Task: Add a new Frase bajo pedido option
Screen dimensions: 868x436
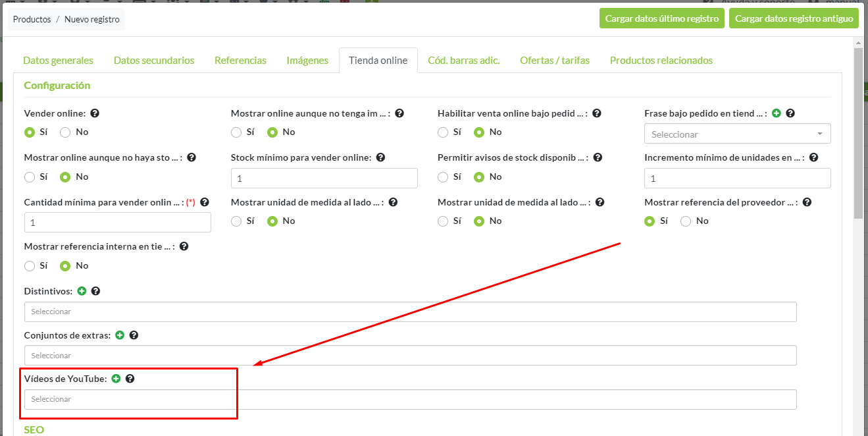Action: click(776, 113)
